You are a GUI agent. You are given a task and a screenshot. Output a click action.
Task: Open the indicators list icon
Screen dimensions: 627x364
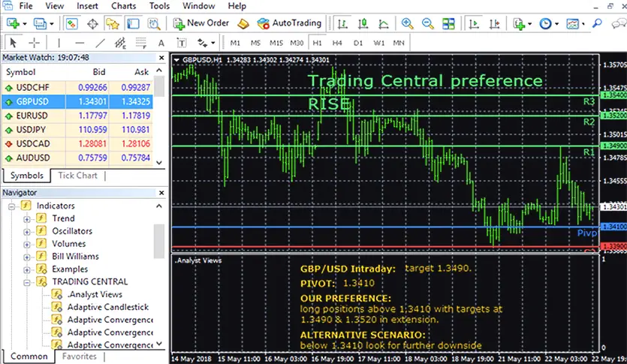(x=520, y=24)
